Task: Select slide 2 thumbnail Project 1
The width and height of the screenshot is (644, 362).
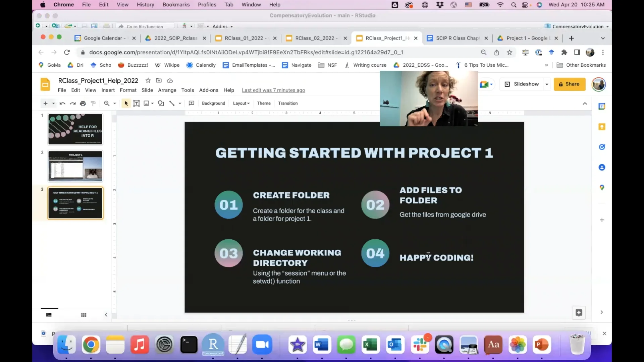Action: coord(75,166)
